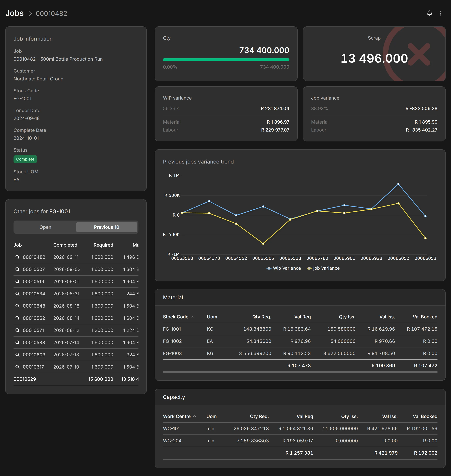451x476 pixels.
Task: Select the WC-204 work centre cell
Action: tap(172, 441)
